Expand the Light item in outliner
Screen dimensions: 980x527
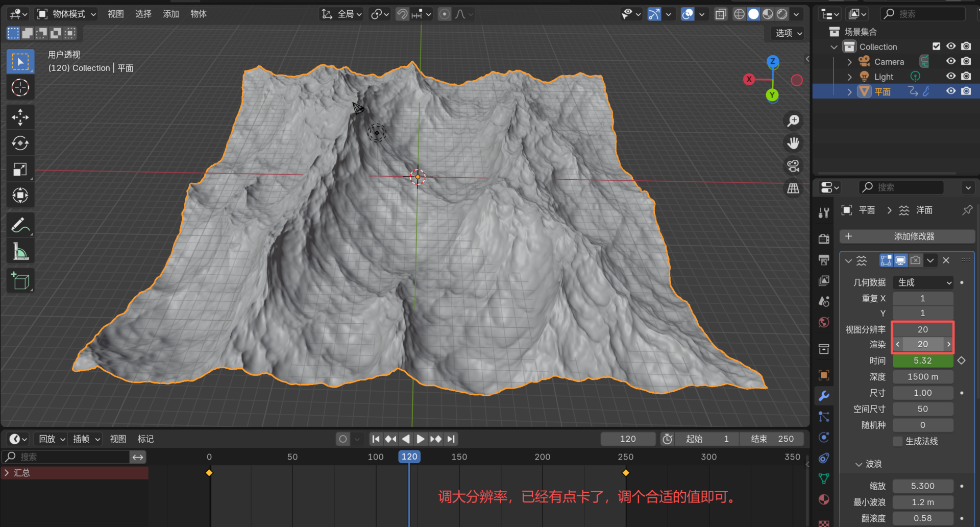point(849,77)
